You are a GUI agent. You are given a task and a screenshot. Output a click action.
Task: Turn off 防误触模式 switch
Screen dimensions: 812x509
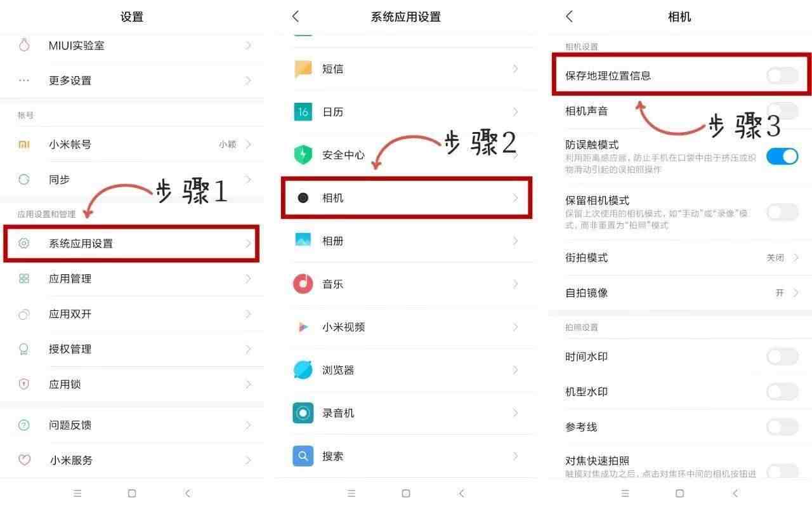coord(782,156)
